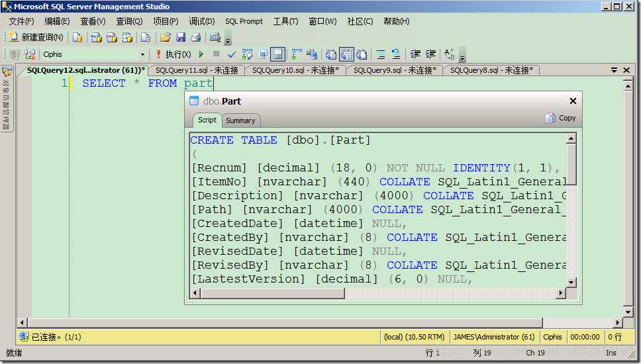641x364 pixels.
Task: Click the Activity Monitor icon
Action: tap(215, 38)
